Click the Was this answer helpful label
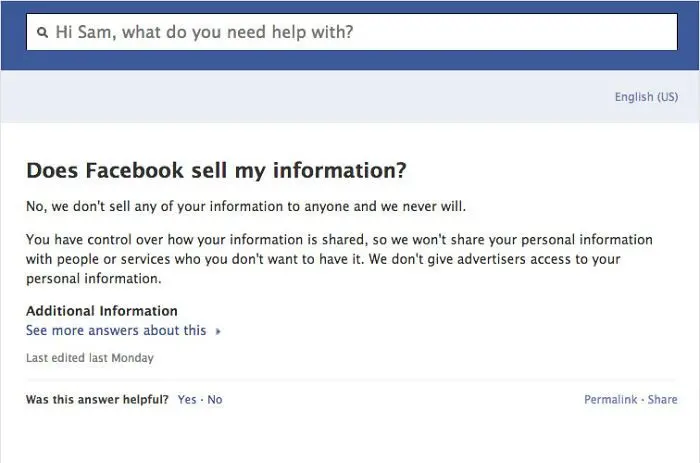This screenshot has height=463, width=700. [x=97, y=399]
